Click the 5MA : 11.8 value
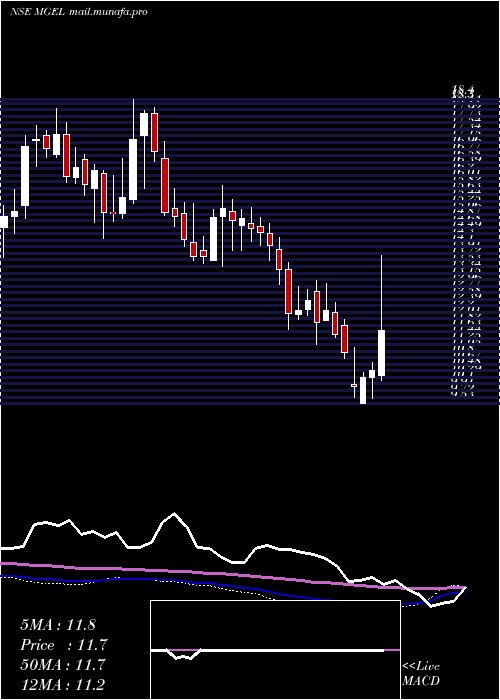 click(58, 625)
